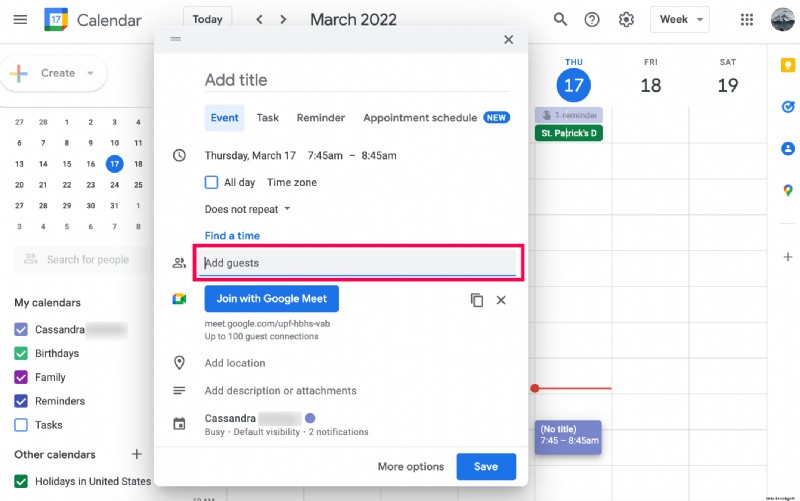Save the new event

(486, 466)
